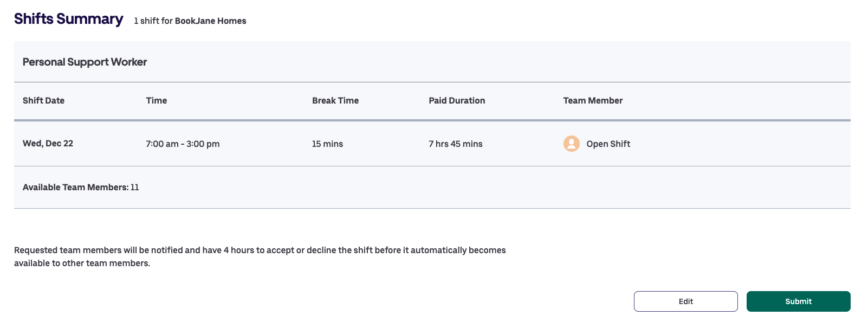Click the Open Shift label
This screenshot has width=868, height=322.
pyautogui.click(x=608, y=144)
